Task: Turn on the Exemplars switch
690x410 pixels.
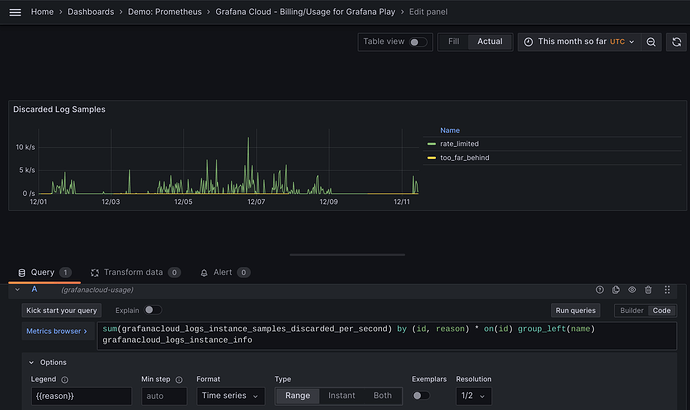Action: pos(422,396)
